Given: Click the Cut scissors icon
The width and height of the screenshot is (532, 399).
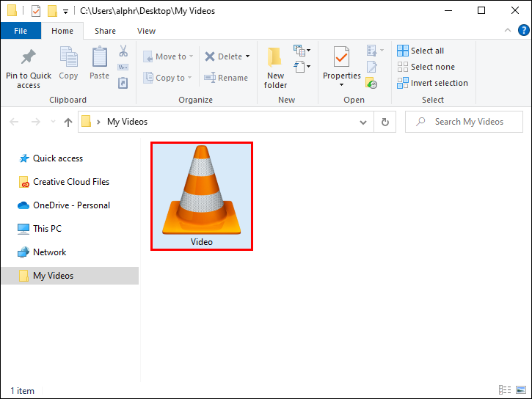Looking at the screenshot, I should click(x=123, y=51).
